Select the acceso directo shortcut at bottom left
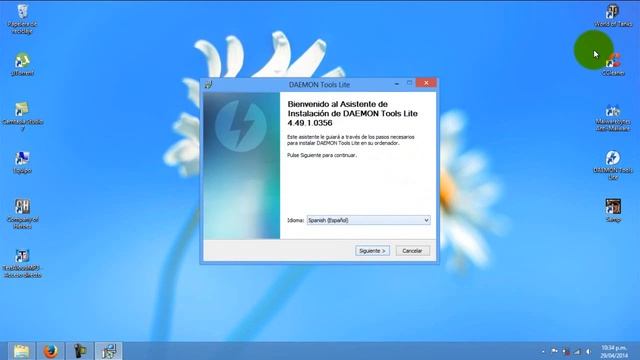Screen dimensions: 640x360 tap(22, 264)
